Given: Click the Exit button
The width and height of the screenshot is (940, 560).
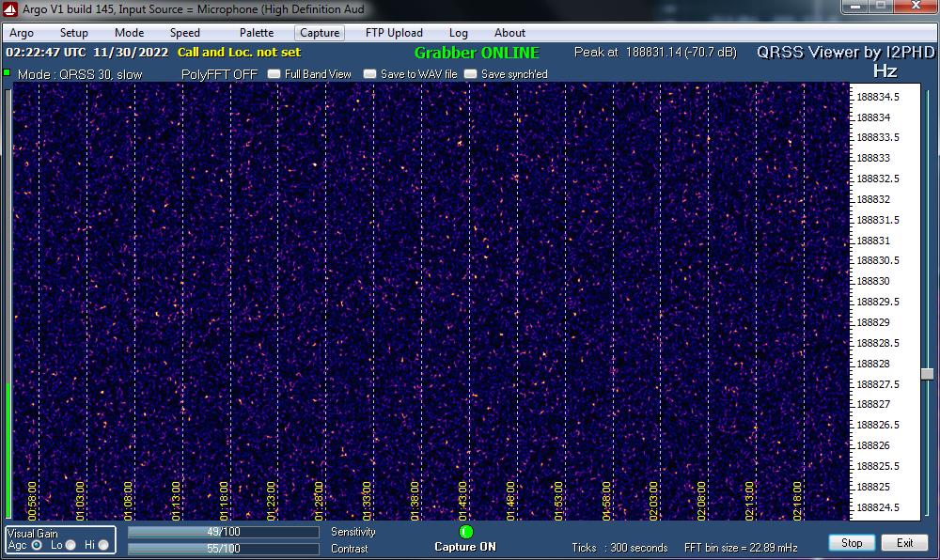Looking at the screenshot, I should 904,543.
